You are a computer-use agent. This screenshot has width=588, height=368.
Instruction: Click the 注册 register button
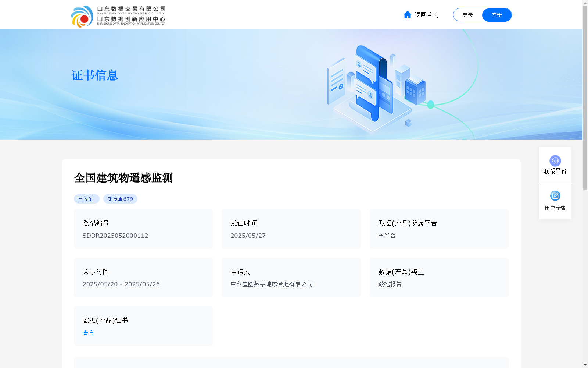(496, 15)
